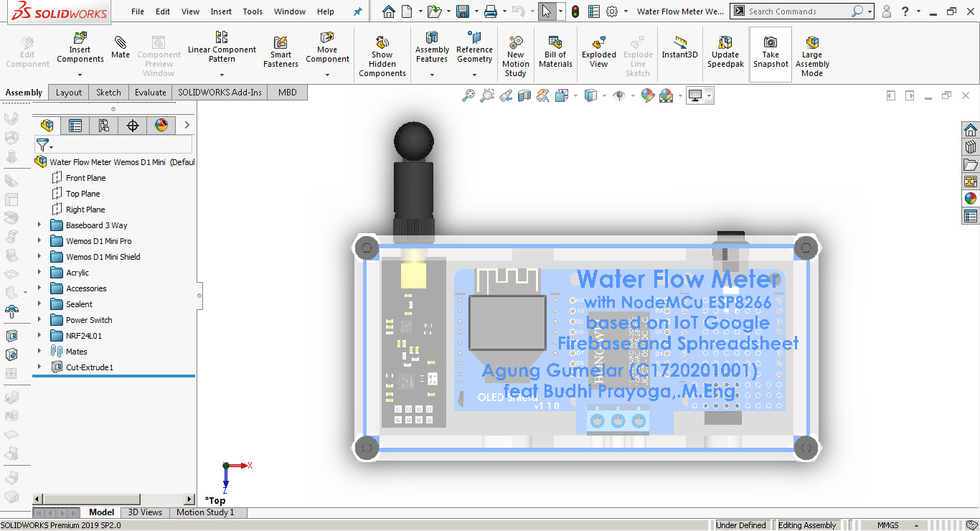Open the File menu
Image resolution: width=980 pixels, height=531 pixels.
tap(138, 11)
